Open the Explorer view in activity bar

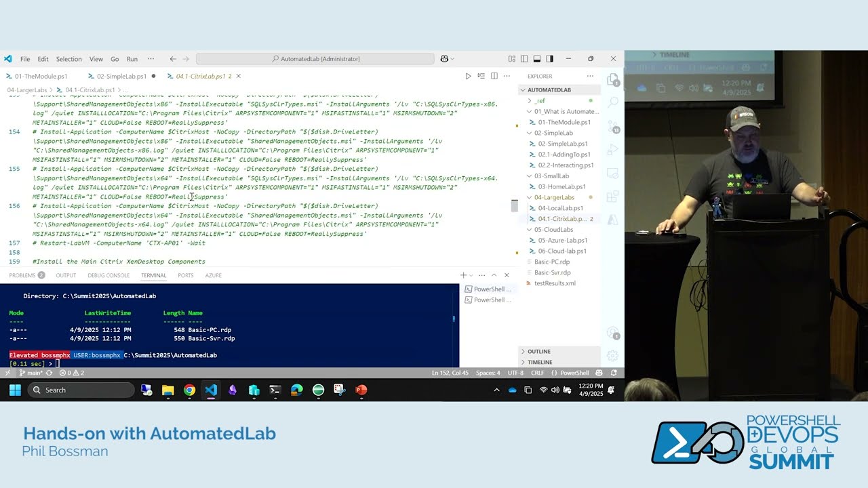613,80
